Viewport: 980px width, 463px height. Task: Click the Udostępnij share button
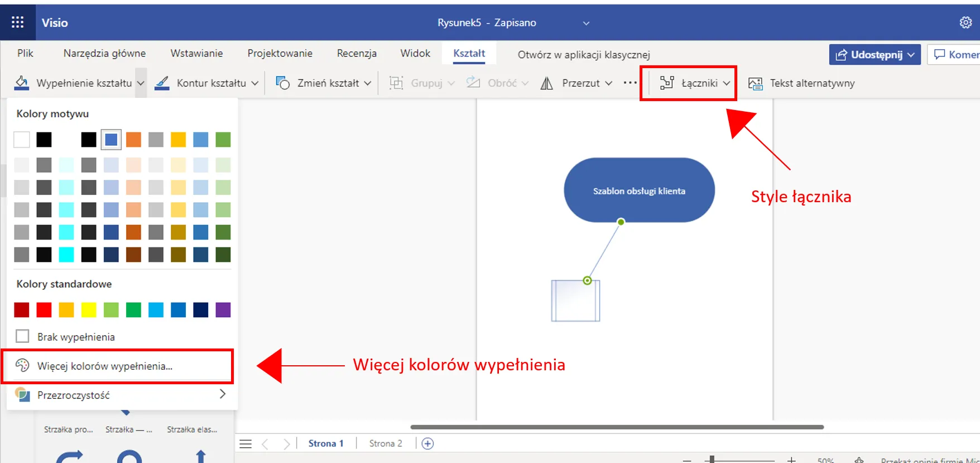point(875,54)
